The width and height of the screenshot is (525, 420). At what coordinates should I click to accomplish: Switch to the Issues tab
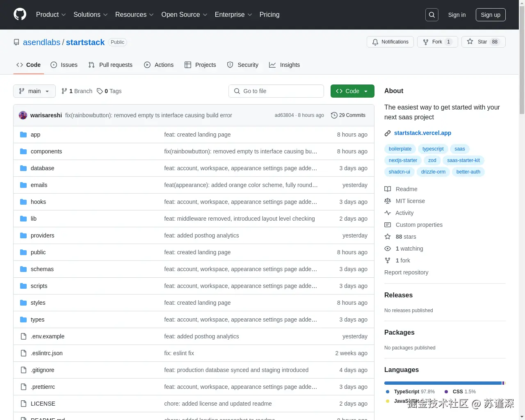pos(64,65)
